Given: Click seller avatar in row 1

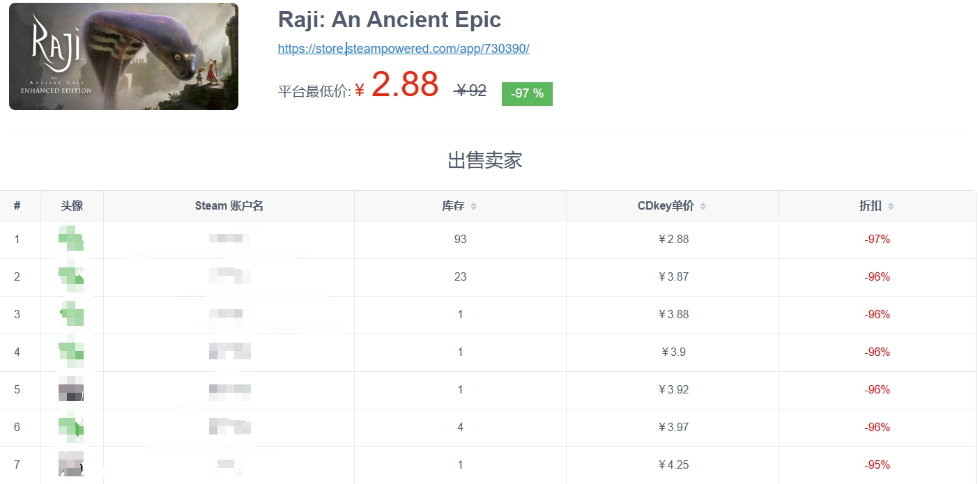Looking at the screenshot, I should tap(71, 239).
